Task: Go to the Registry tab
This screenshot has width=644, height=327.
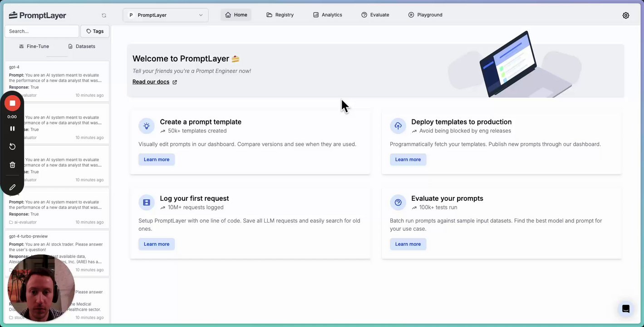Action: click(280, 15)
